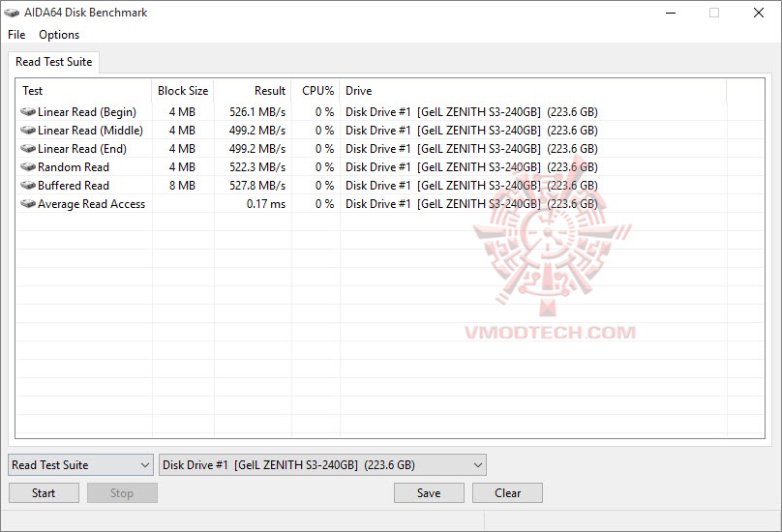Click the CPU% column header
The image size is (782, 532).
316,91
